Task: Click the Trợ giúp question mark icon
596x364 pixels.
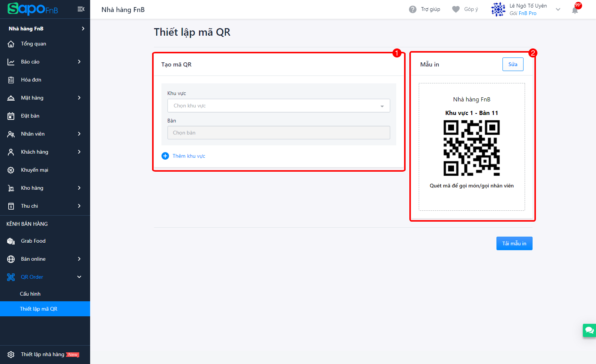Action: pos(413,9)
